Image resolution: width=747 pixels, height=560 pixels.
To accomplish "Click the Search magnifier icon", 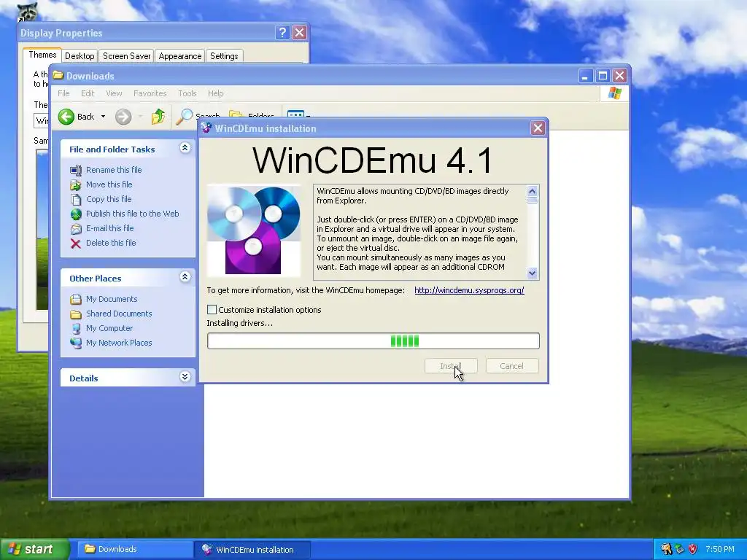I will pos(185,117).
